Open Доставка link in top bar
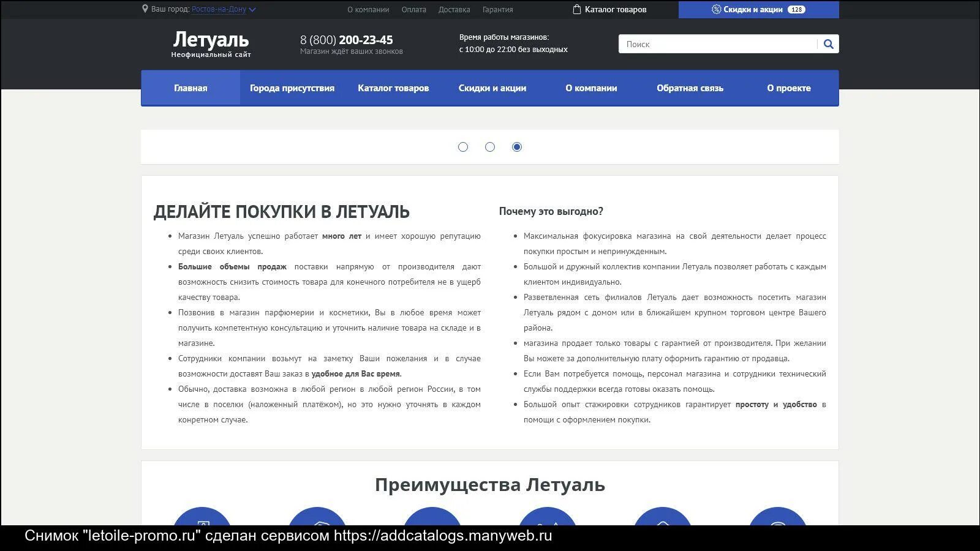Image resolution: width=980 pixels, height=551 pixels. 454,10
